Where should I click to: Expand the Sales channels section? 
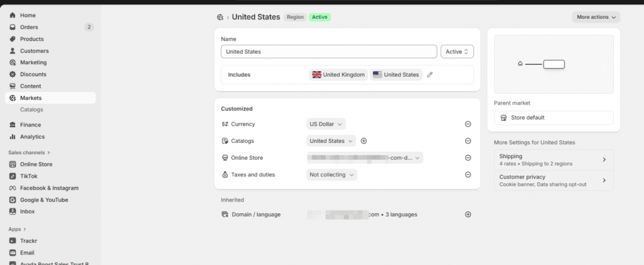click(x=29, y=152)
